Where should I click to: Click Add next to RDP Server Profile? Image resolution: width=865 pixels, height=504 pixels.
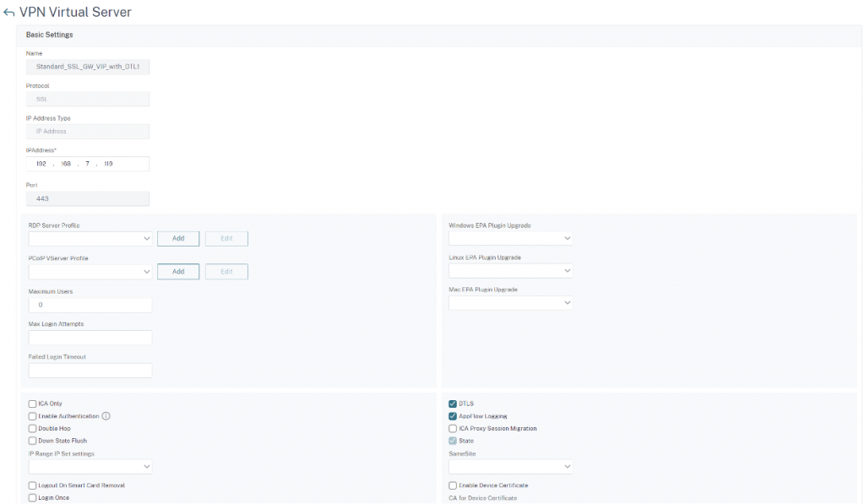tap(177, 238)
